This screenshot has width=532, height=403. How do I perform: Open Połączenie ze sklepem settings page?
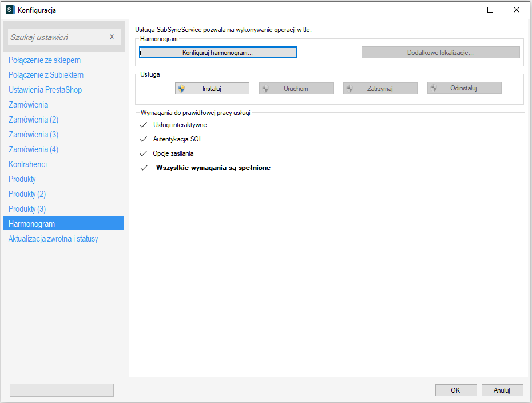(x=45, y=60)
